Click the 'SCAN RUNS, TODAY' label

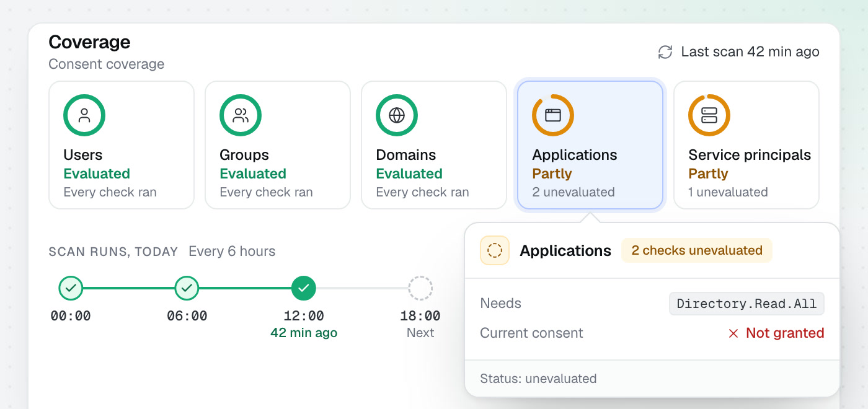point(113,252)
